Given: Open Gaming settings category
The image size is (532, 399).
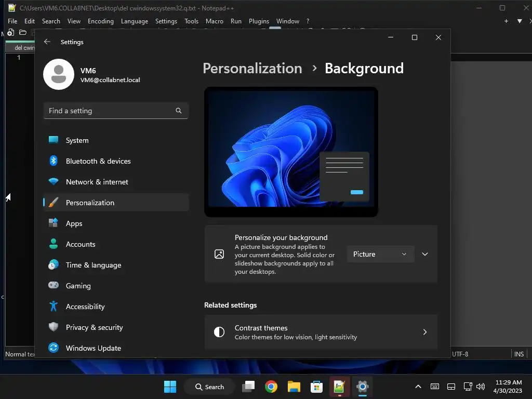Looking at the screenshot, I should tap(116, 286).
